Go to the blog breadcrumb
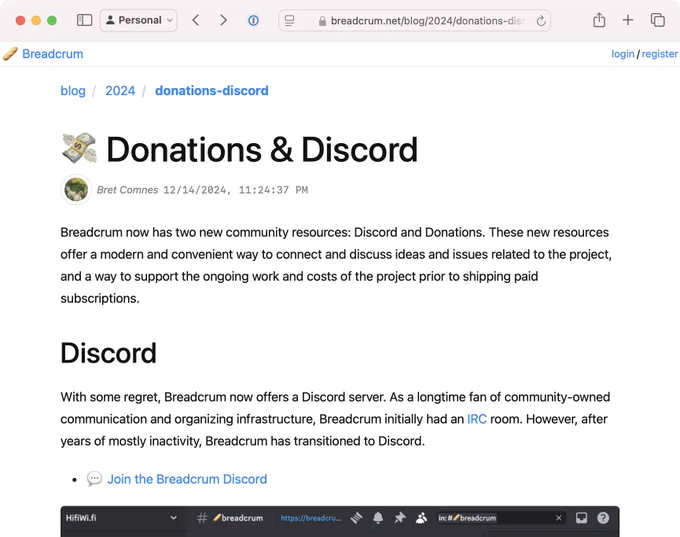Screen dimensions: 680x537 [x=73, y=91]
